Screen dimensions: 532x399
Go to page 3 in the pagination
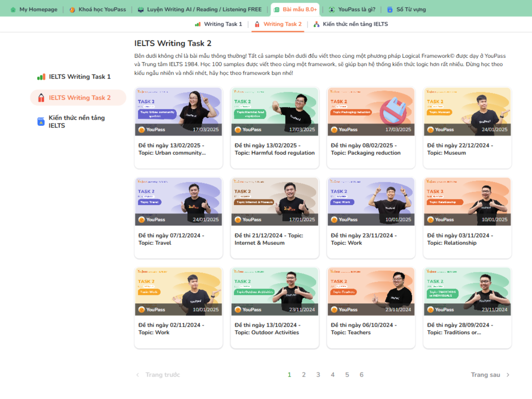[x=318, y=375]
